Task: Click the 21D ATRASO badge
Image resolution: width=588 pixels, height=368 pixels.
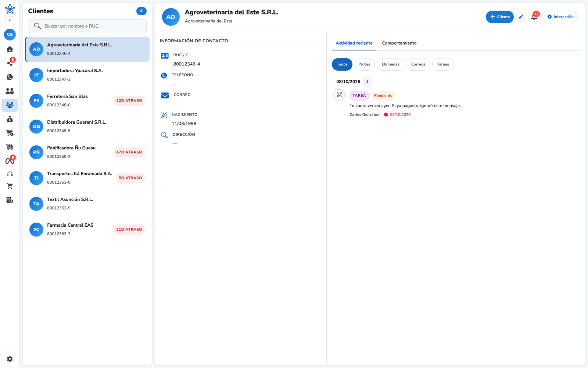Action: click(129, 230)
